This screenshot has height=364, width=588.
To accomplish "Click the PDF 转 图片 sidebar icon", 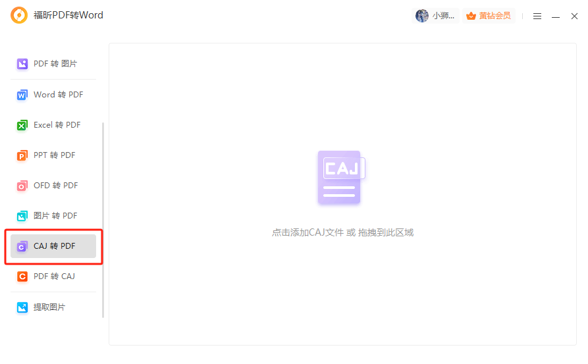I will point(22,64).
